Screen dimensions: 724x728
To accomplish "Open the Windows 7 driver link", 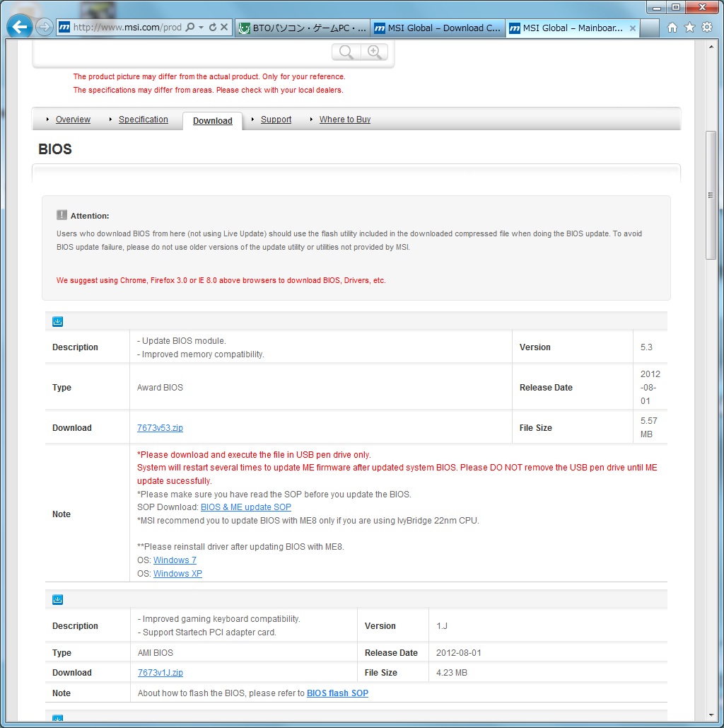I will (x=175, y=560).
